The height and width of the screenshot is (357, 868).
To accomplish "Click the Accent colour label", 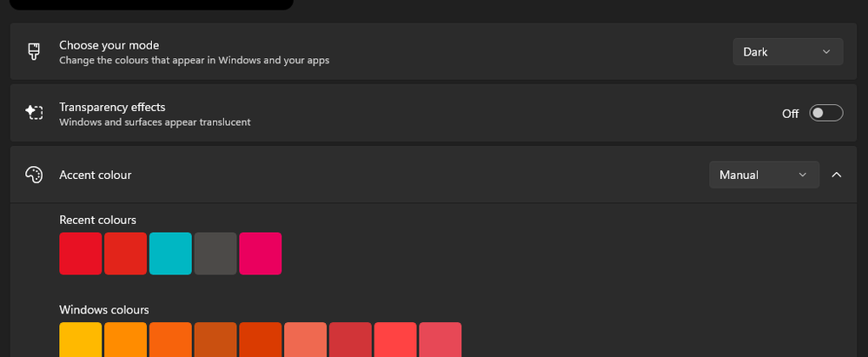I will (x=96, y=175).
